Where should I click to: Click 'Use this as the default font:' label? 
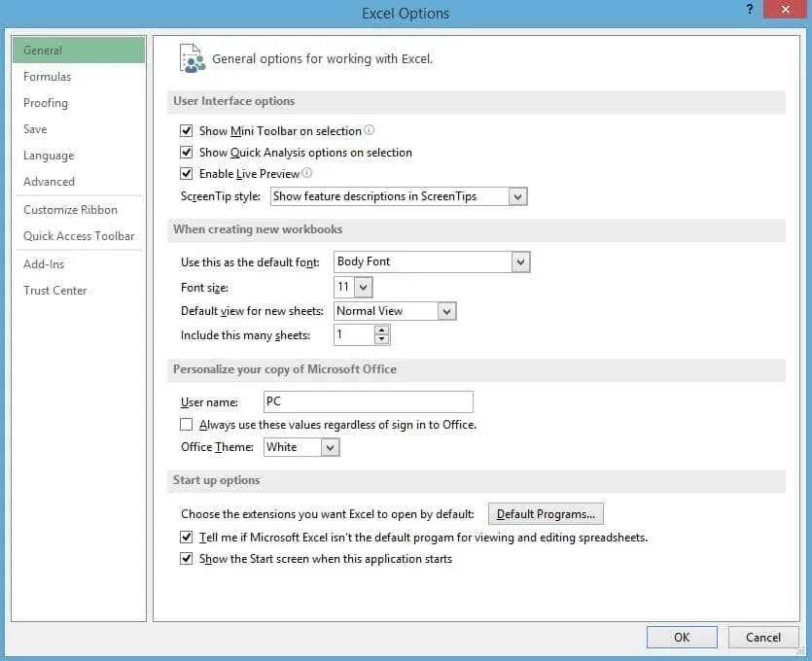250,262
